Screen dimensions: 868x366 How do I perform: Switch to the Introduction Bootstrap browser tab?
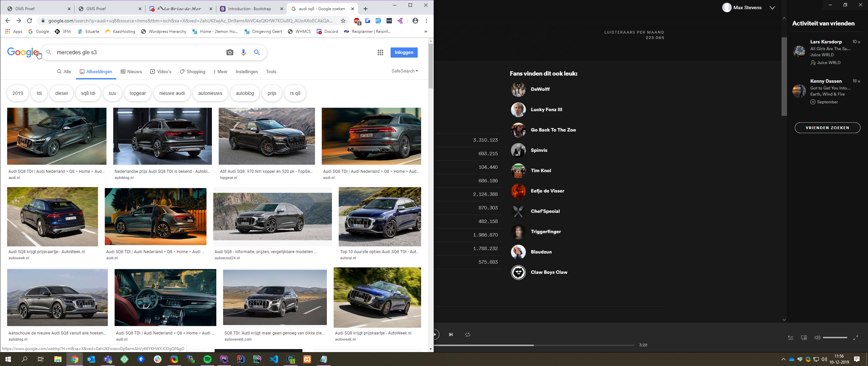pyautogui.click(x=249, y=9)
